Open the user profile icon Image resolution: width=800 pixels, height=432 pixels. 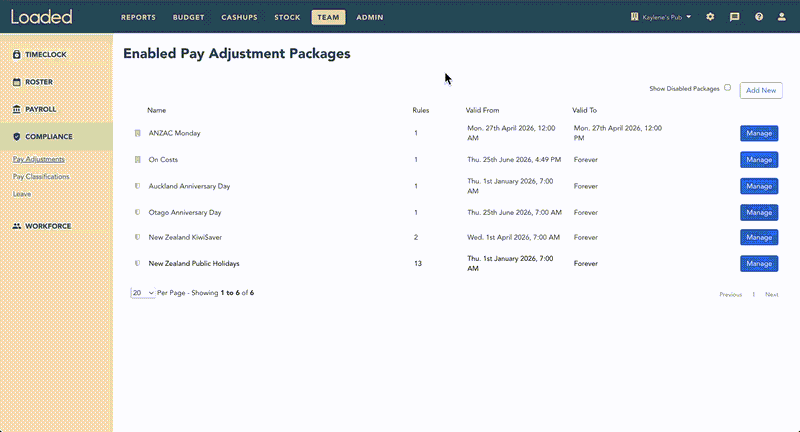point(782,17)
